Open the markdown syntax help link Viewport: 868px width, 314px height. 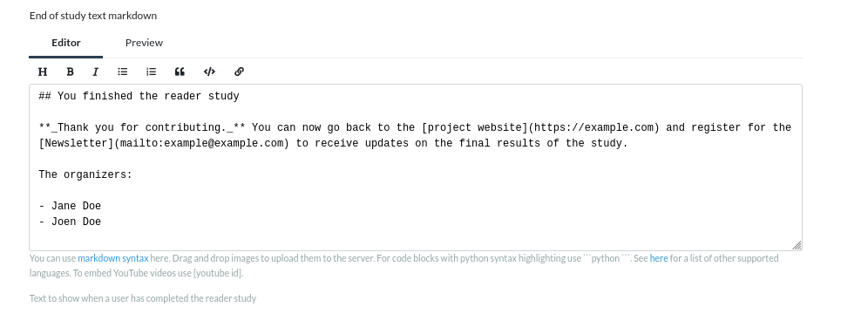click(x=113, y=258)
